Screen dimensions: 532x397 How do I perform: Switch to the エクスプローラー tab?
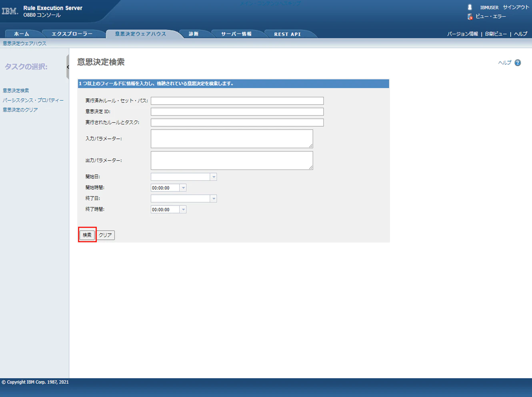(x=72, y=34)
